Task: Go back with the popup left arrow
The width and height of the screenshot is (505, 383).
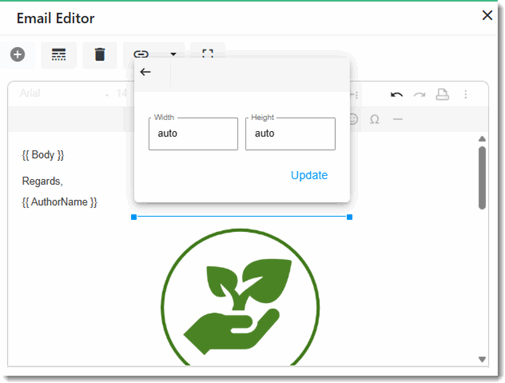Action: [x=145, y=72]
